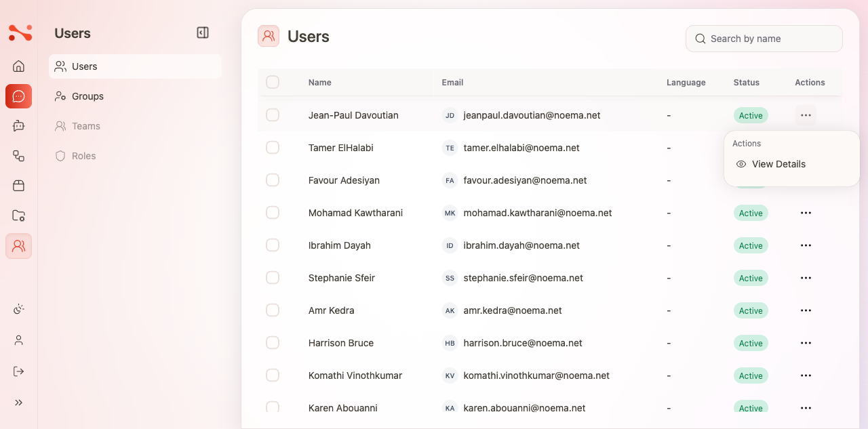Open Teams in side navigation
868x429 pixels.
[x=135, y=126]
